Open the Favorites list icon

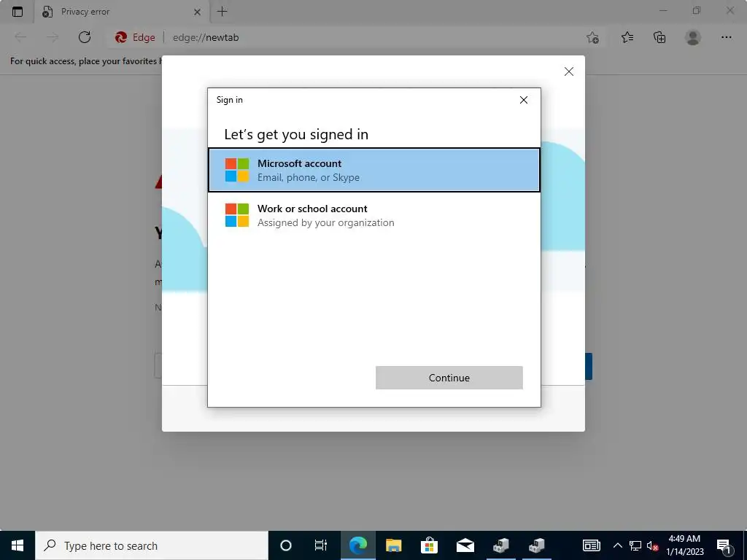pyautogui.click(x=627, y=37)
